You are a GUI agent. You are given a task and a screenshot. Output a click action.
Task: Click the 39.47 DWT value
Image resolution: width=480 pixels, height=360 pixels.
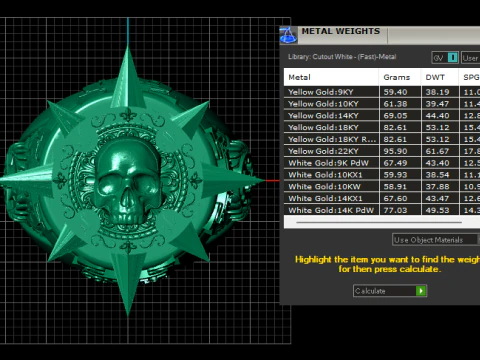[438, 104]
